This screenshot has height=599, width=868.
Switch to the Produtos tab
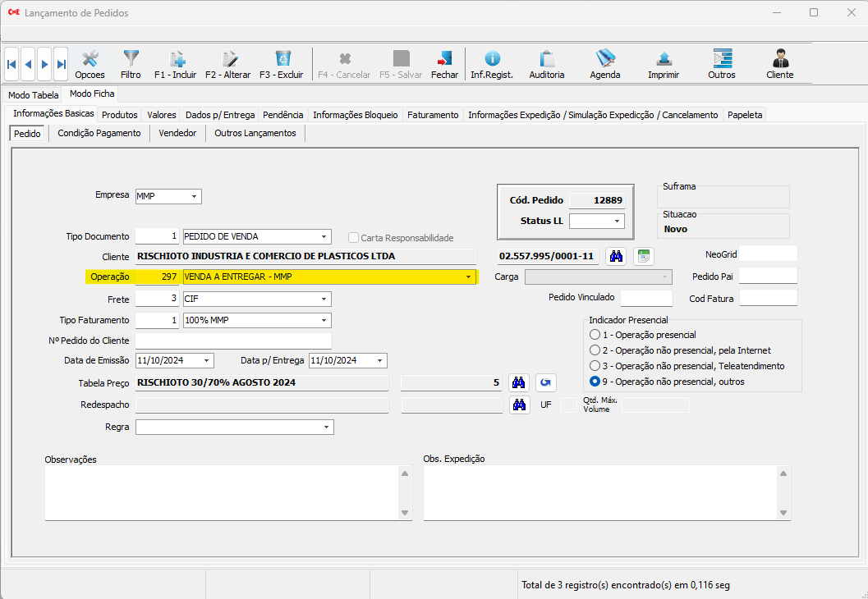pos(119,115)
